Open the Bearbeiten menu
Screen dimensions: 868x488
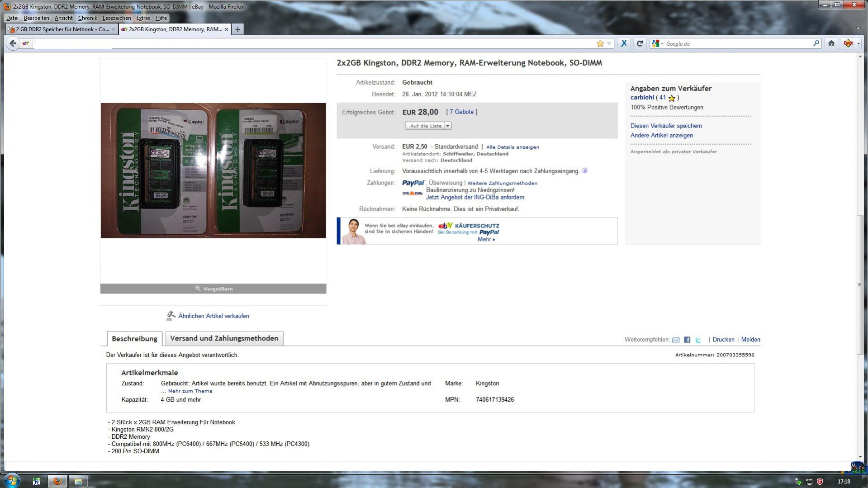coord(36,18)
